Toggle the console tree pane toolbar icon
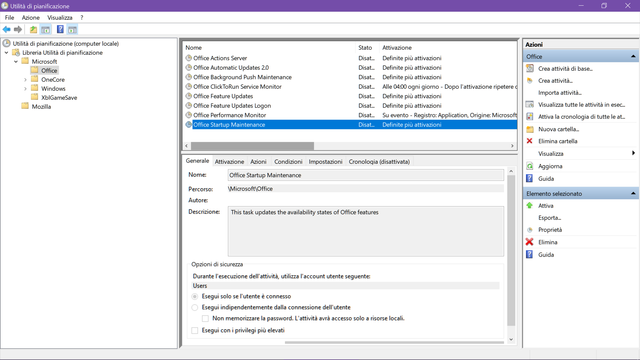 pyautogui.click(x=46, y=29)
